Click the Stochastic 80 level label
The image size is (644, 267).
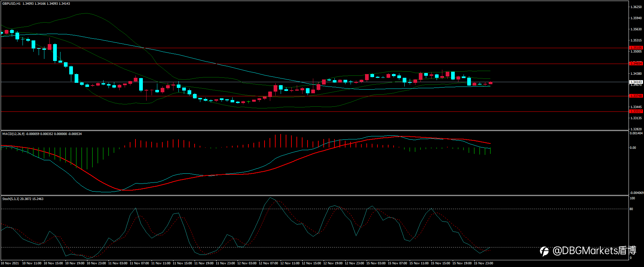point(631,209)
